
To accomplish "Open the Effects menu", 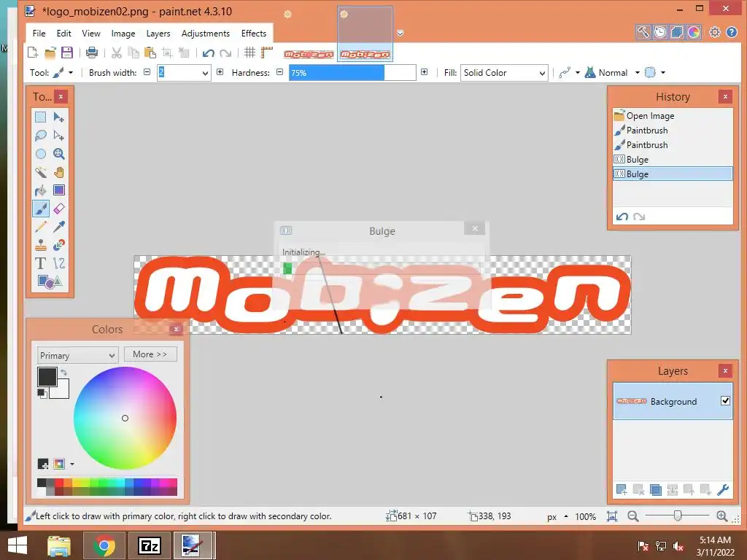I will [x=254, y=34].
